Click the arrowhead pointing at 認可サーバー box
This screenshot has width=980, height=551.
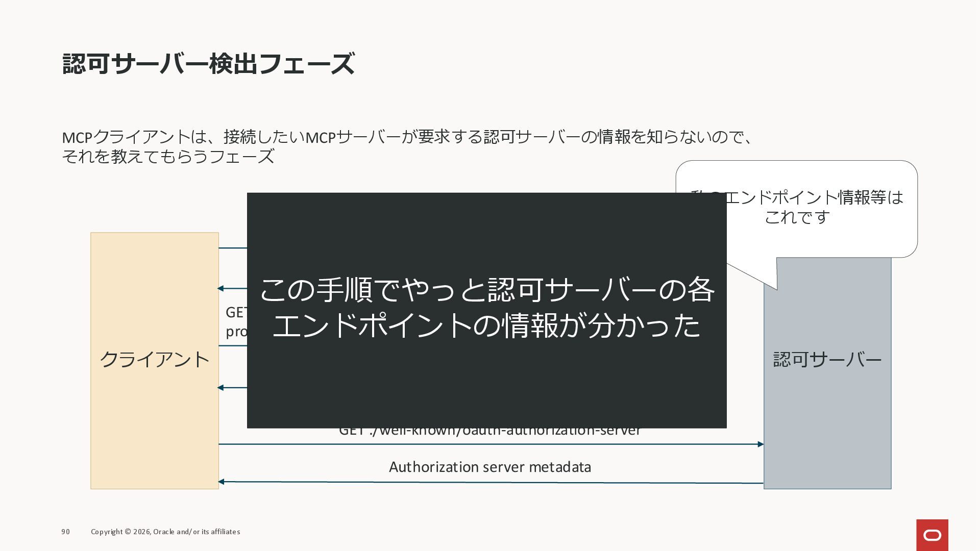(760, 444)
